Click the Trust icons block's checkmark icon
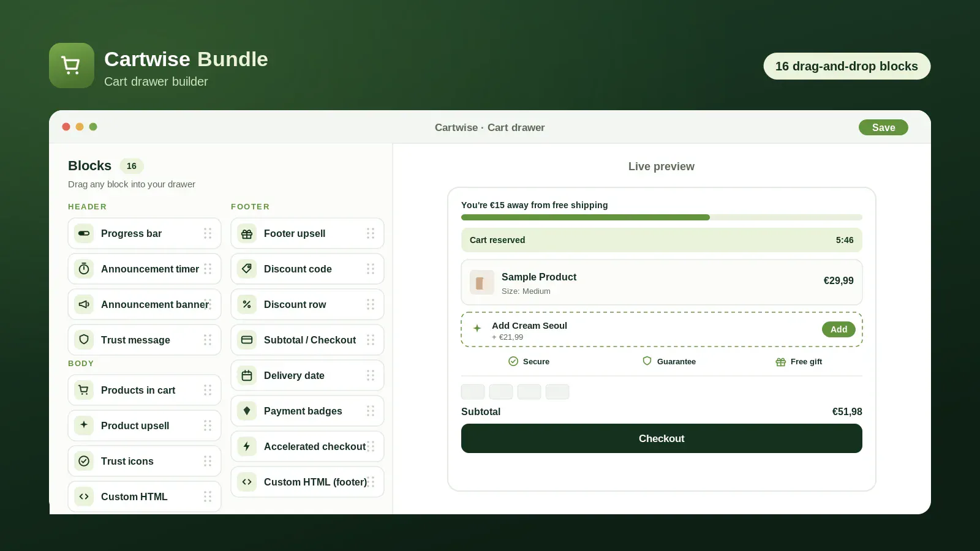Image resolution: width=980 pixels, height=551 pixels. tap(84, 461)
